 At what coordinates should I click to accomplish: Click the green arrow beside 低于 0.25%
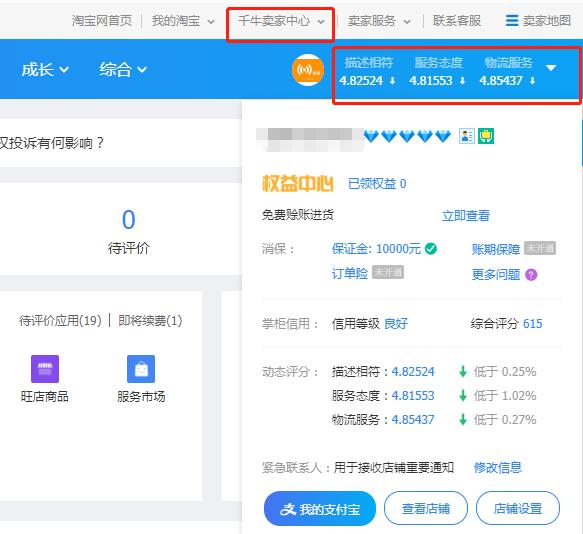coord(463,371)
